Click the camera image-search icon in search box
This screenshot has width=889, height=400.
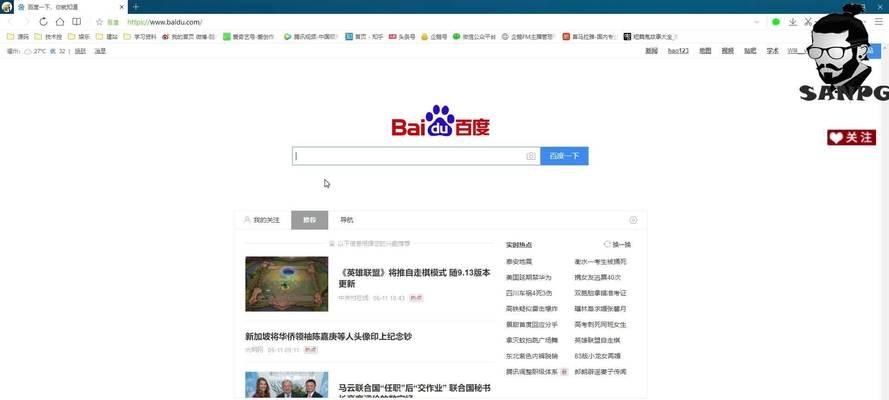pos(531,156)
